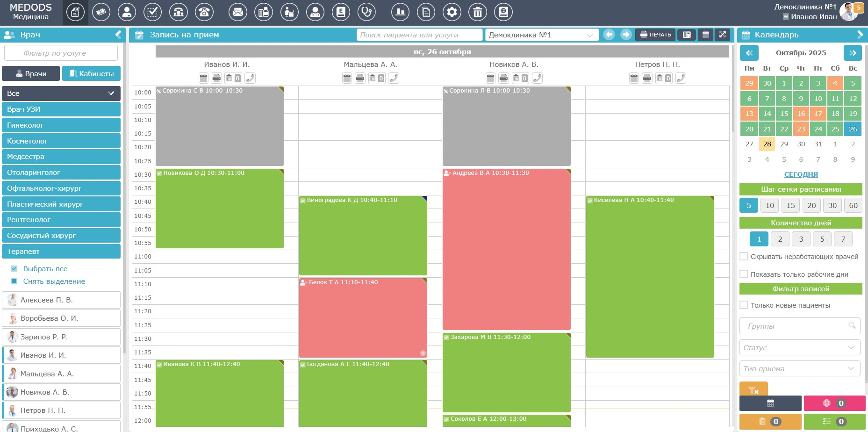Switch to the Кабинеты tab
The width and height of the screenshot is (868, 432).
pyautogui.click(x=91, y=73)
